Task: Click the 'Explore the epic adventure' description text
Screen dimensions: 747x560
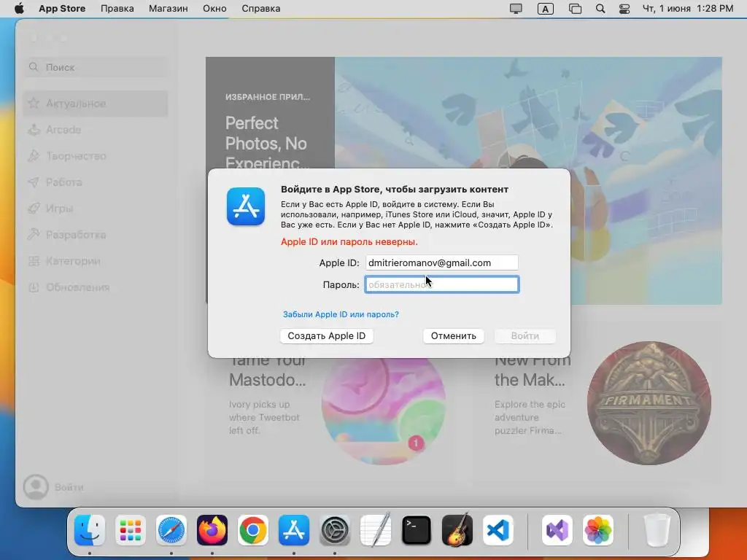Action: [x=530, y=417]
